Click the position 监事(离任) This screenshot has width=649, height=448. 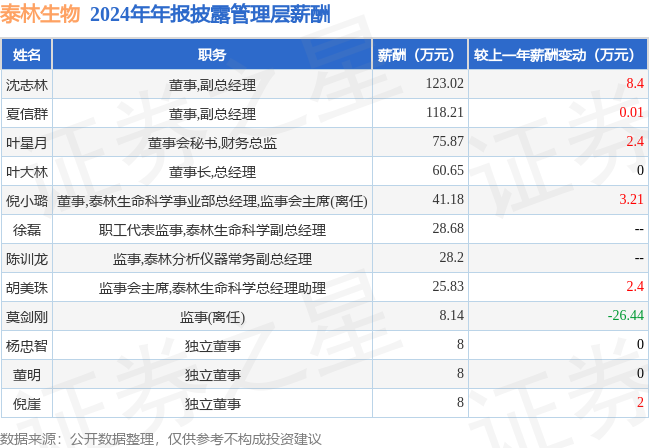pos(212,318)
